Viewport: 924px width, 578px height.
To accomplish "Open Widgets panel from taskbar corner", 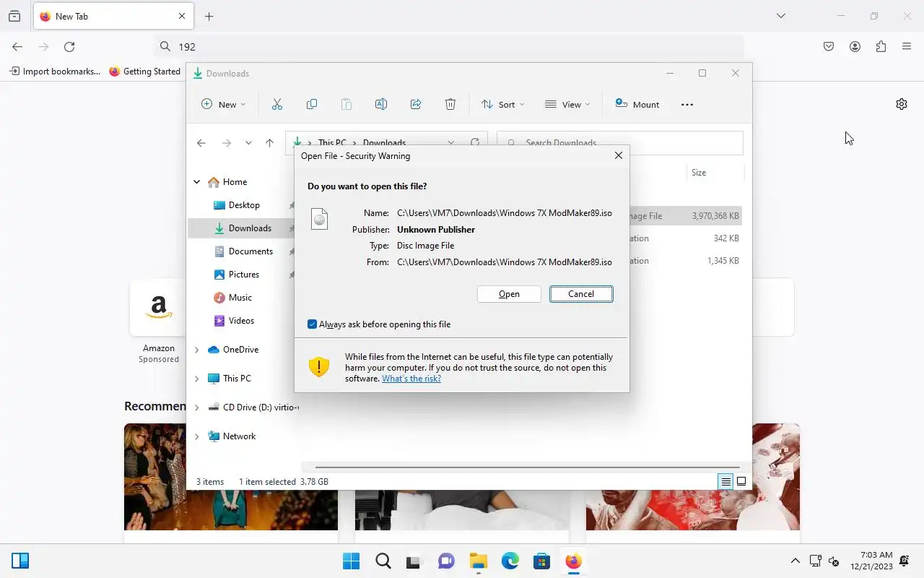I will click(20, 561).
